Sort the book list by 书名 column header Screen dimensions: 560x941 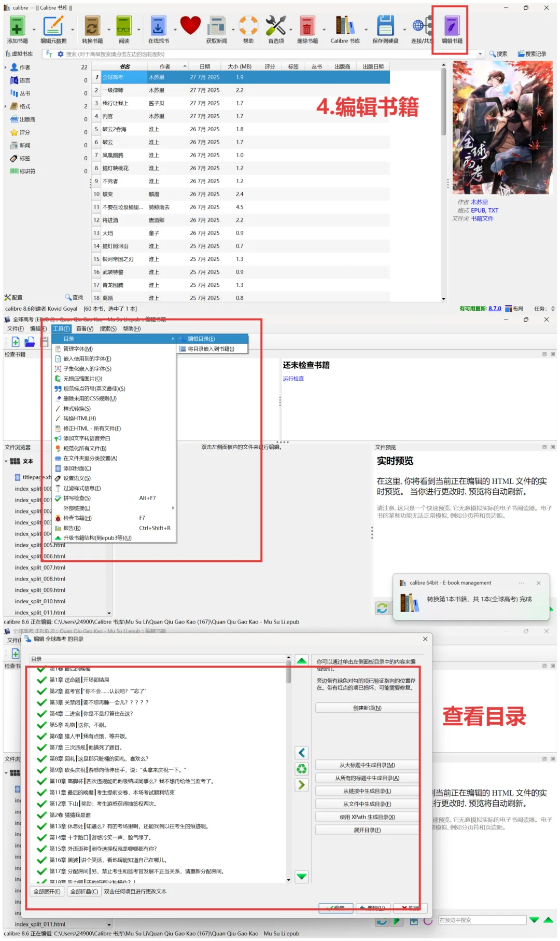[x=124, y=66]
